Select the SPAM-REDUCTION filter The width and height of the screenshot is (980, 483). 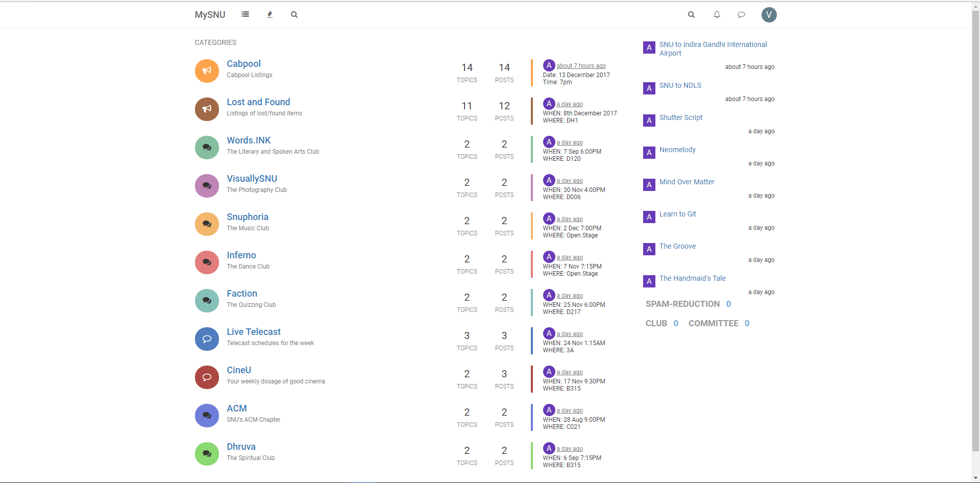[682, 304]
